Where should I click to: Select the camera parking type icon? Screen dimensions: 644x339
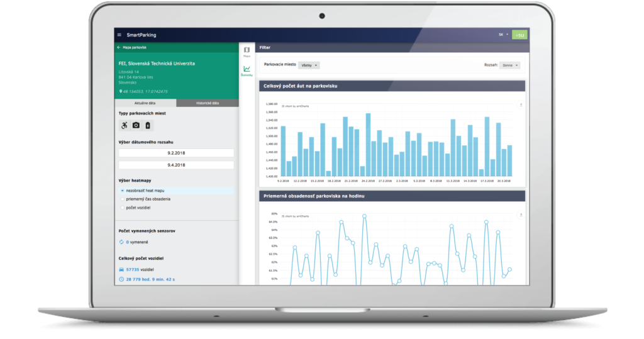click(x=136, y=125)
